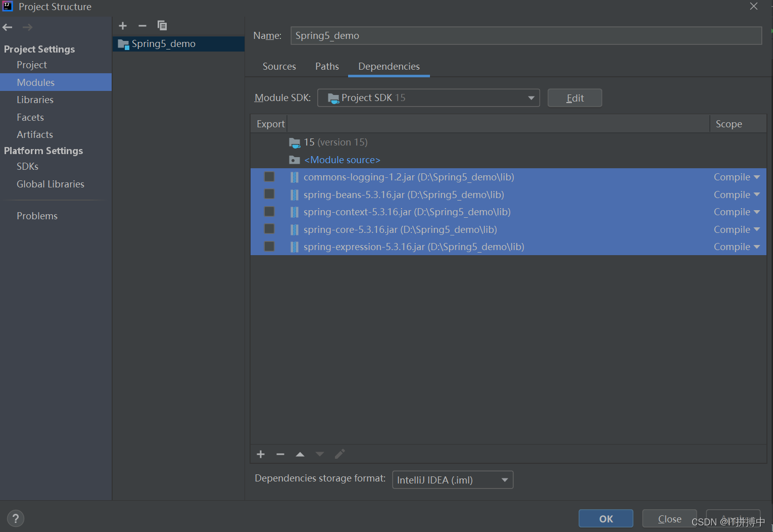Click the Close button

point(669,519)
